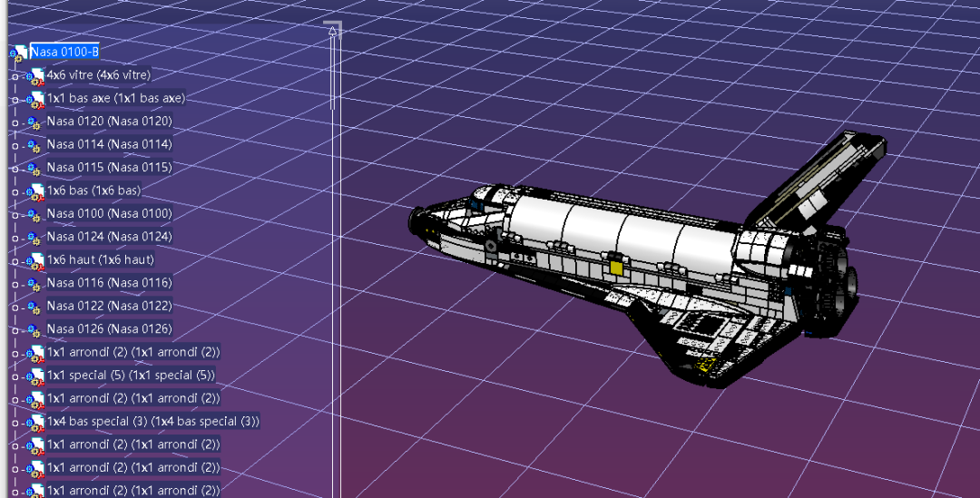Expand the 1x4 bas special (3) tree node
Screen dimensions: 980x498
tap(15, 424)
